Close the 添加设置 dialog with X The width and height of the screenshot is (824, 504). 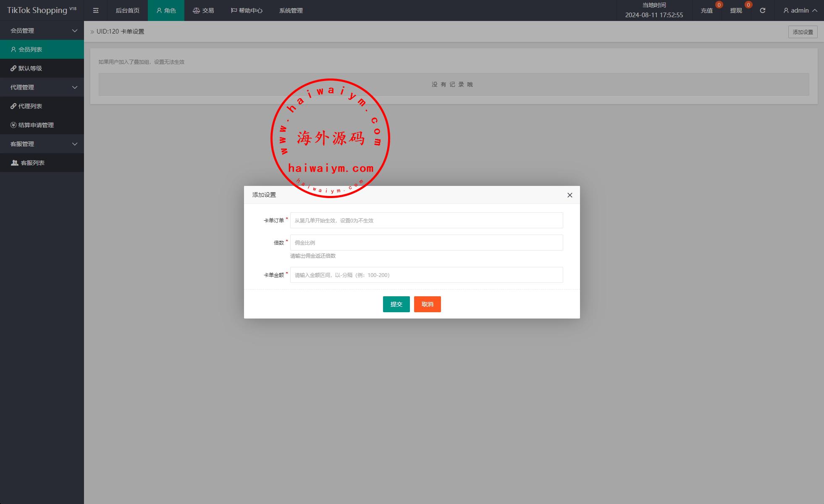coord(569,195)
